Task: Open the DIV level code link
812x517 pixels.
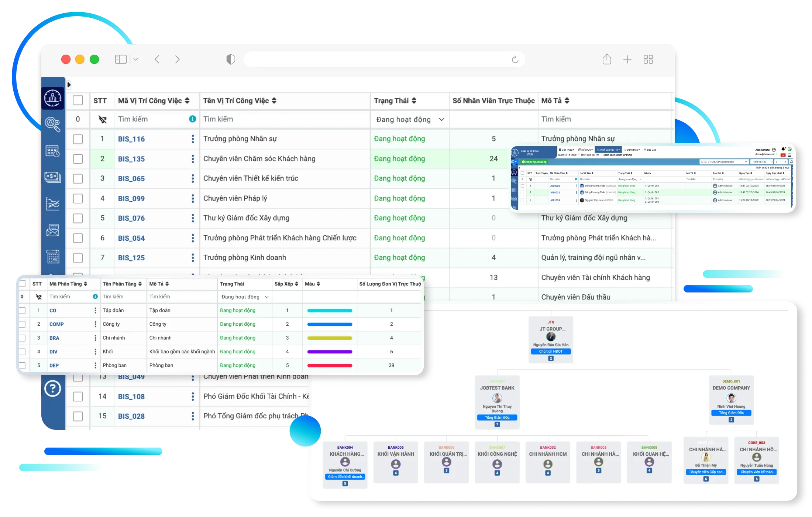Action: coord(54,352)
